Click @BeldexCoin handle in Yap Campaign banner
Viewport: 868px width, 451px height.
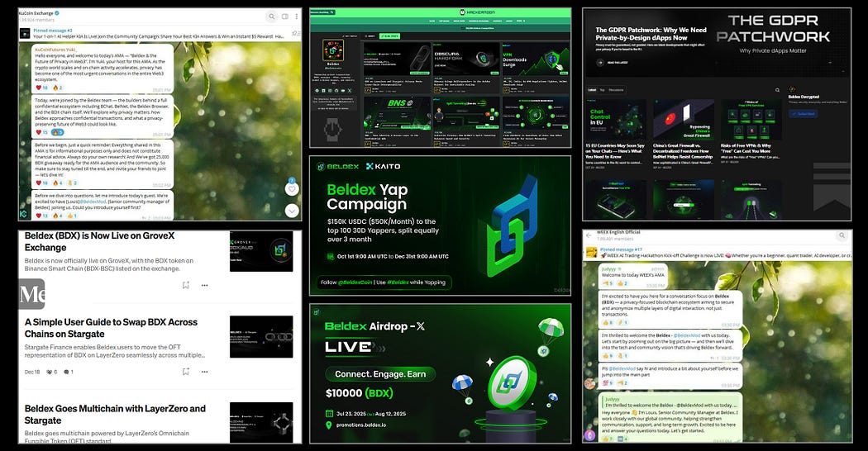pyautogui.click(x=355, y=282)
